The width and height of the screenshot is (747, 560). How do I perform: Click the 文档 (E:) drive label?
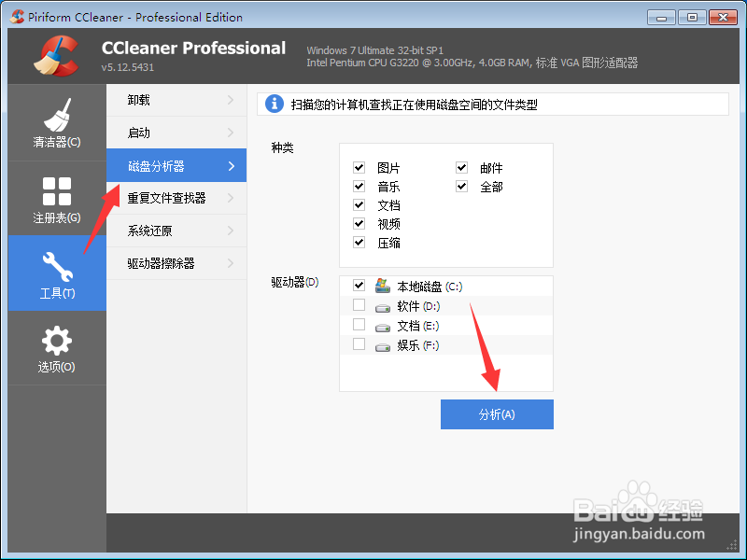pos(417,326)
